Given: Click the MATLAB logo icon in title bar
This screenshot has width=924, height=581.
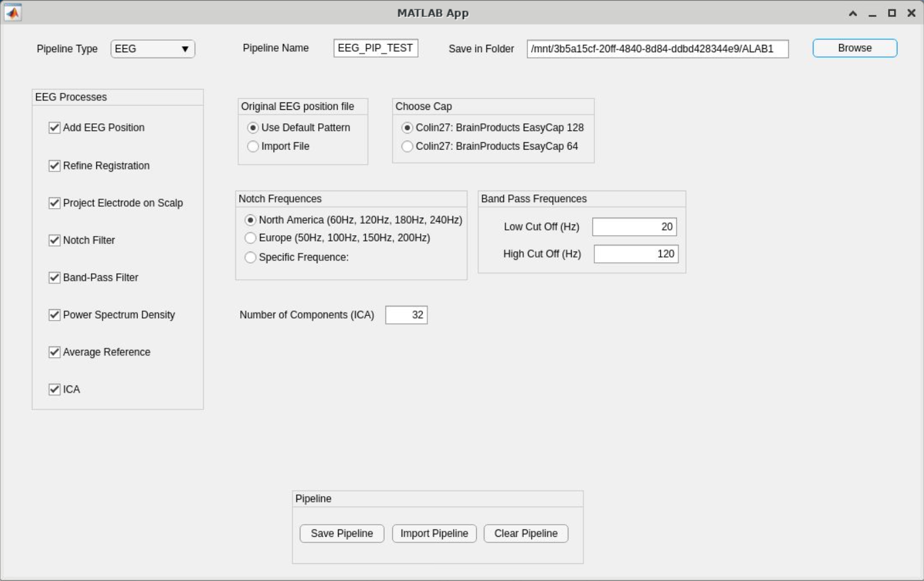Looking at the screenshot, I should coord(13,13).
